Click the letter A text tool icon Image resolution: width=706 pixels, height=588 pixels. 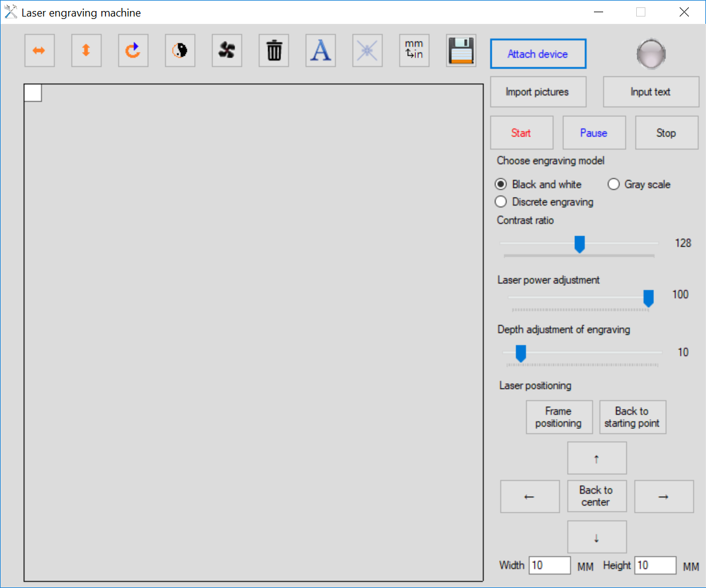(x=321, y=50)
